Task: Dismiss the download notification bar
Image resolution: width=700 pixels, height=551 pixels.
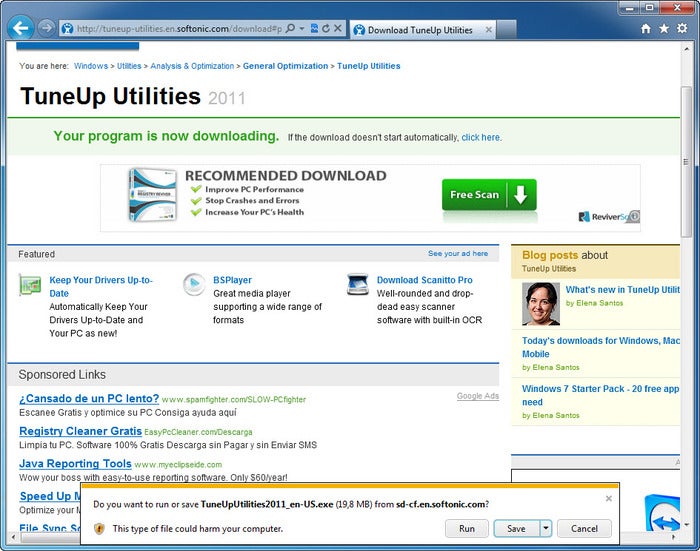Action: (x=608, y=499)
